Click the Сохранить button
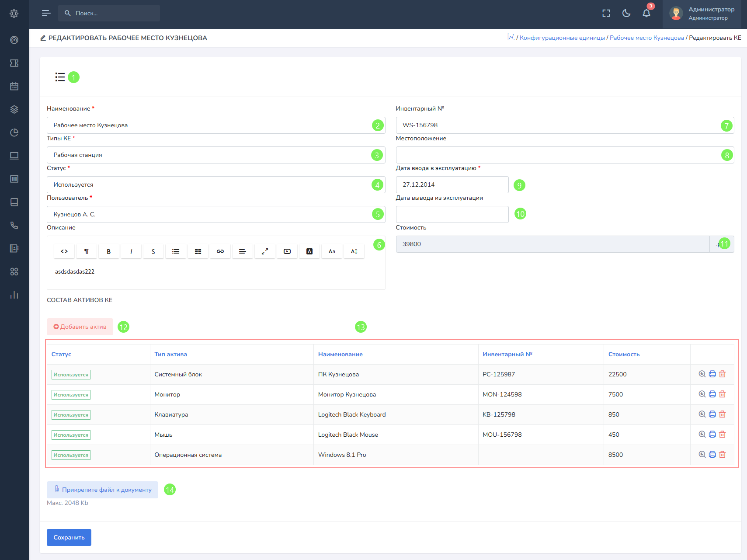This screenshot has height=560, width=747. [69, 538]
